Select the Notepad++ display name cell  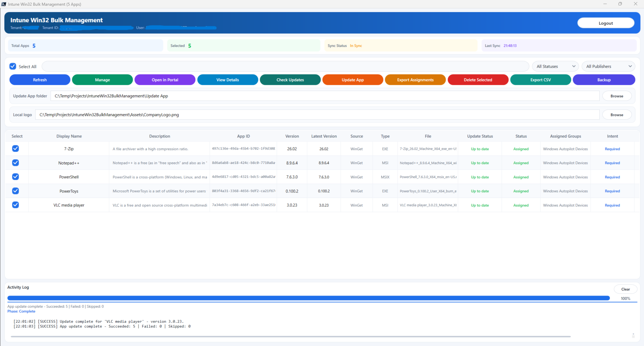point(69,163)
